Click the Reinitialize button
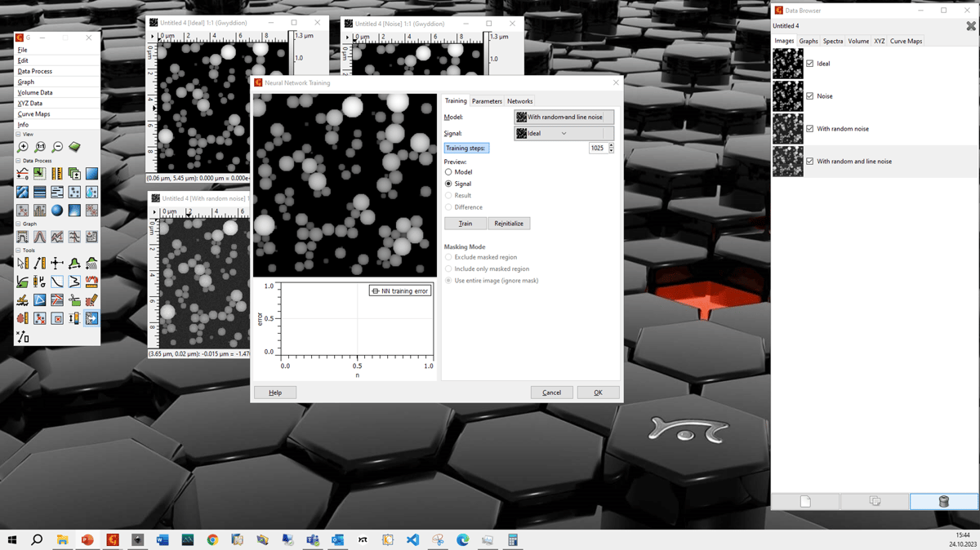The width and height of the screenshot is (980, 550). coord(509,224)
